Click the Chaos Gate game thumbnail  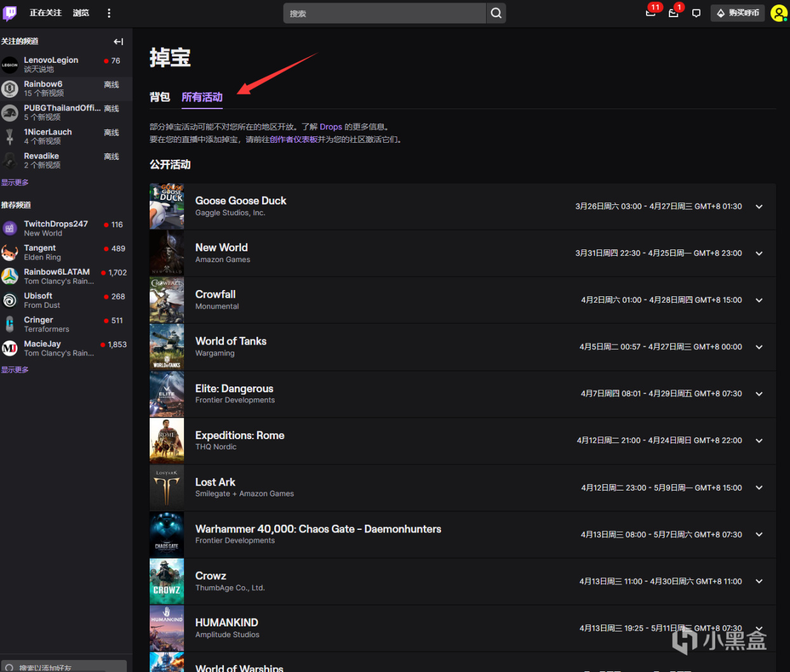(x=167, y=534)
